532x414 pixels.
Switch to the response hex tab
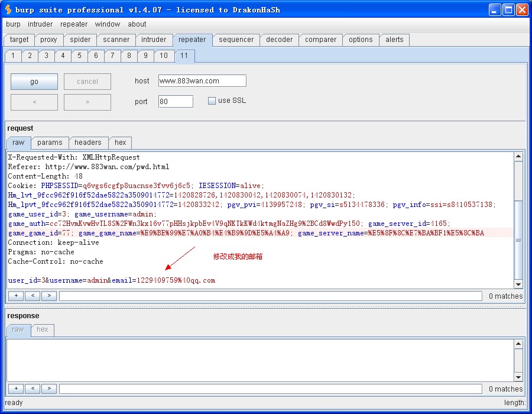click(x=43, y=329)
